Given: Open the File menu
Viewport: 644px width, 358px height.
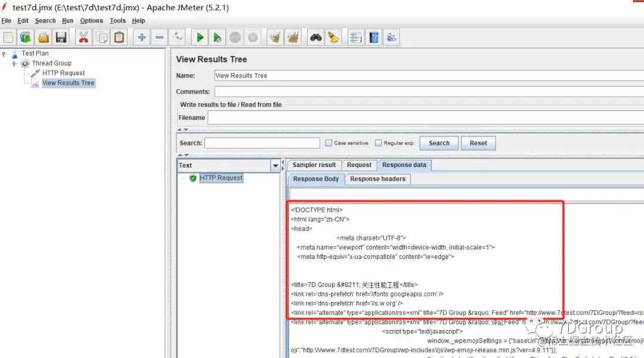Looking at the screenshot, I should pyautogui.click(x=6, y=20).
